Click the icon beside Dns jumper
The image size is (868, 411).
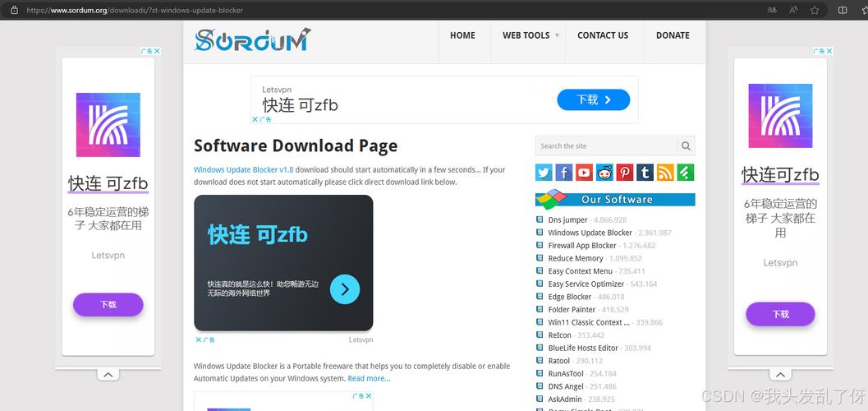540,219
